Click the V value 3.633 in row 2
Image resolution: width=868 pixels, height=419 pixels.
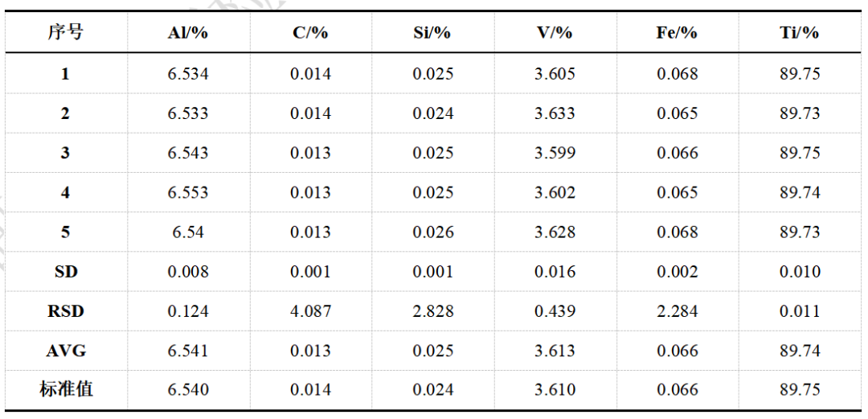555,113
